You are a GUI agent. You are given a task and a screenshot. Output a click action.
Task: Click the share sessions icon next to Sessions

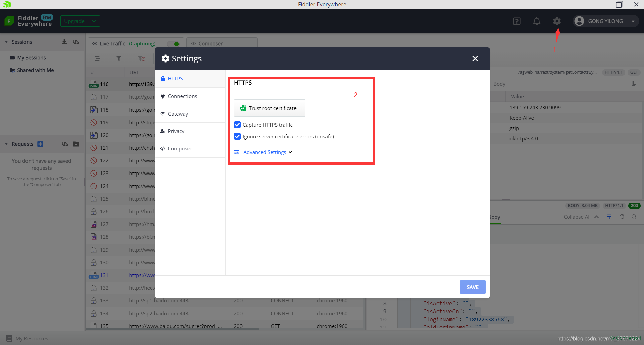(x=76, y=42)
